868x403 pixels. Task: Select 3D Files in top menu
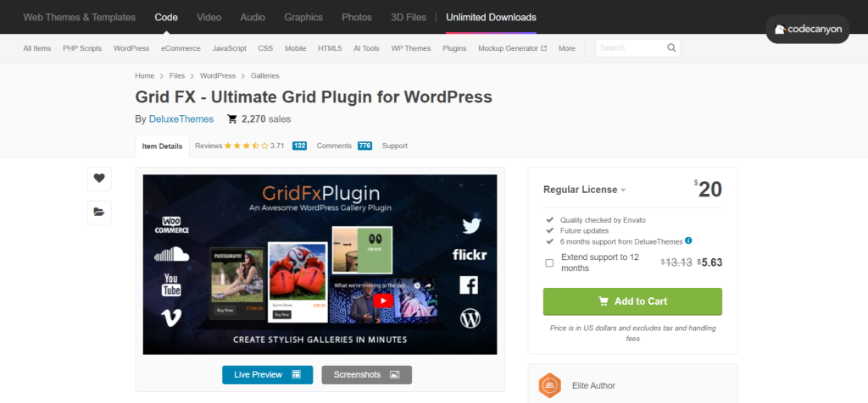[x=409, y=17]
